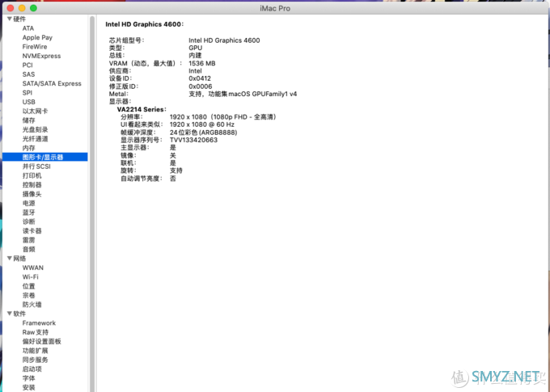Select 雷雳 in the sidebar

click(29, 240)
